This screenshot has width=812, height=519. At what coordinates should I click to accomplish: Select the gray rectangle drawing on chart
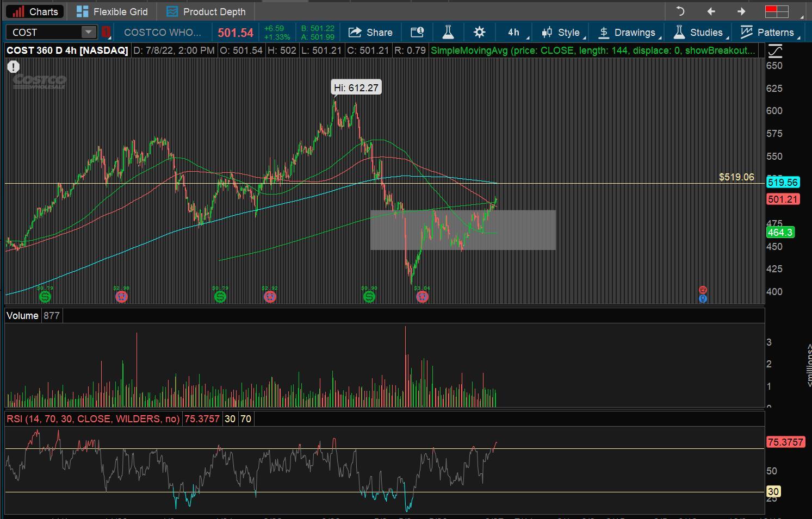463,230
